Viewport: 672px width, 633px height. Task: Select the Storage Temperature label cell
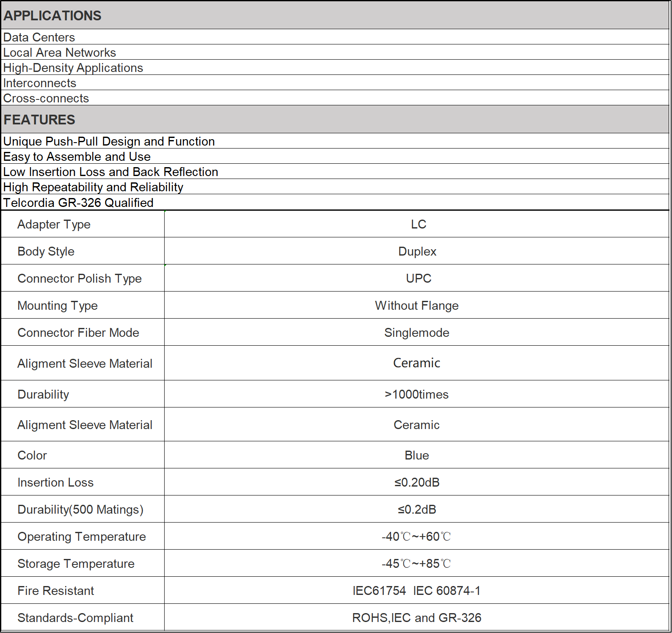[76, 564]
